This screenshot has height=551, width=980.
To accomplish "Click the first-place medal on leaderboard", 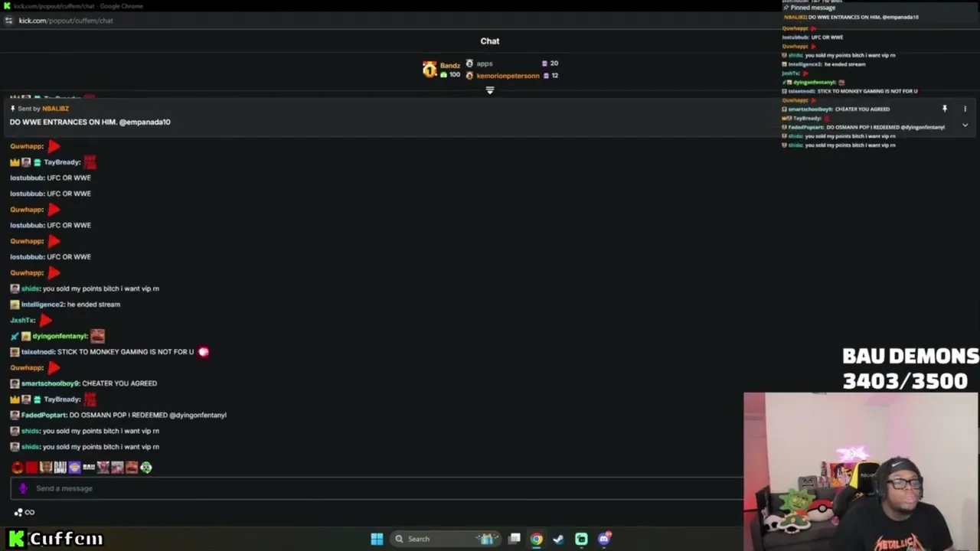I will coord(430,70).
